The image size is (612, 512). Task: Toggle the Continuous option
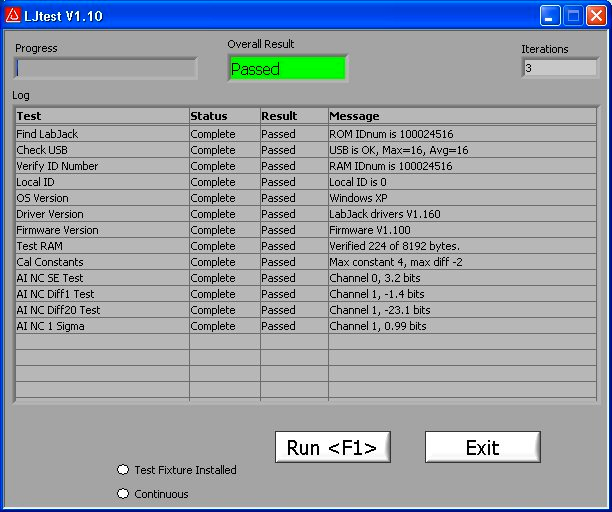124,494
